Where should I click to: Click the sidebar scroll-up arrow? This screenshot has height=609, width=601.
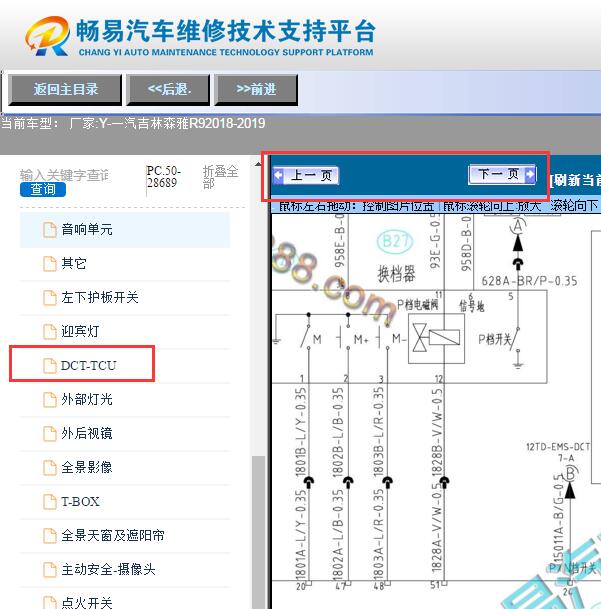pos(258,164)
